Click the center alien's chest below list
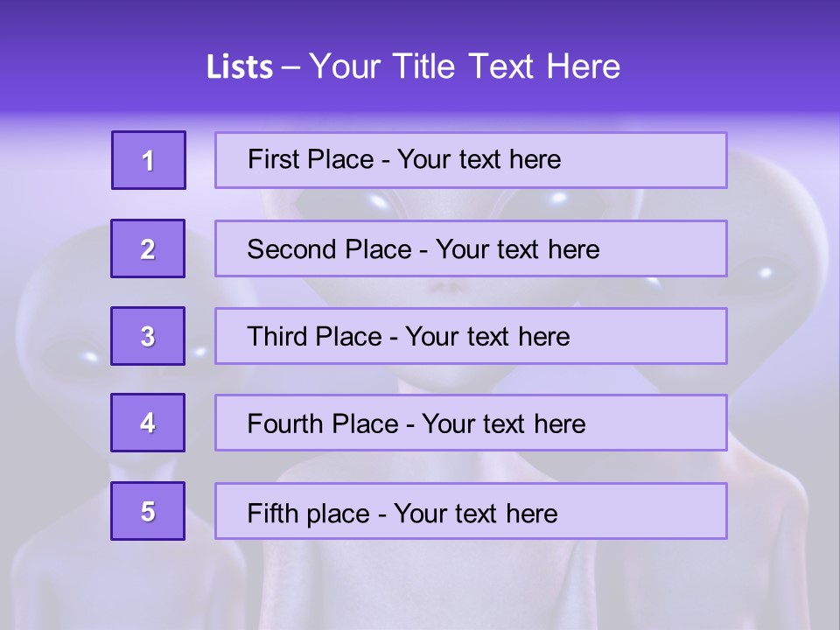 [429, 584]
